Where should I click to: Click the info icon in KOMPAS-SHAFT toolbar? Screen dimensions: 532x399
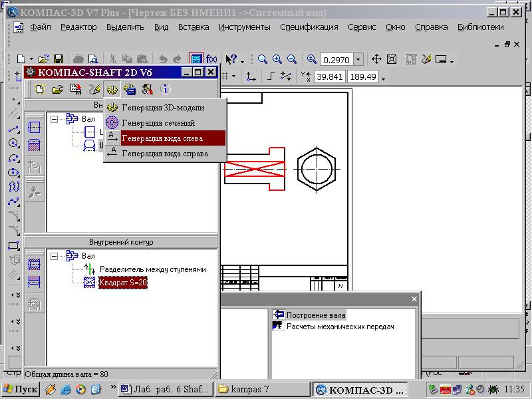pyautogui.click(x=165, y=89)
